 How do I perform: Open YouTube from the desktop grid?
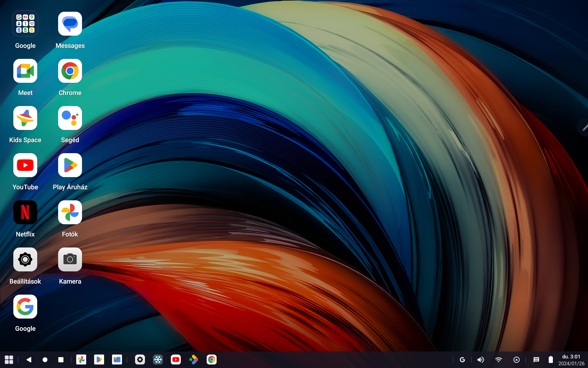click(25, 165)
